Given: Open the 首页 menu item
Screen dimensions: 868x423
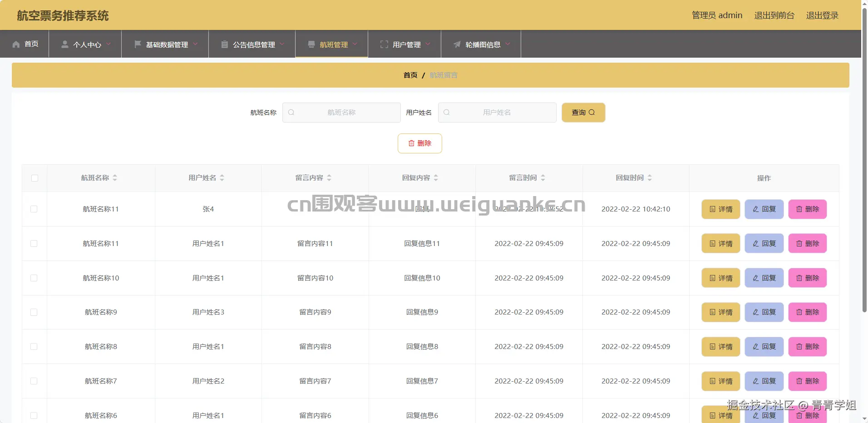Looking at the screenshot, I should (25, 44).
